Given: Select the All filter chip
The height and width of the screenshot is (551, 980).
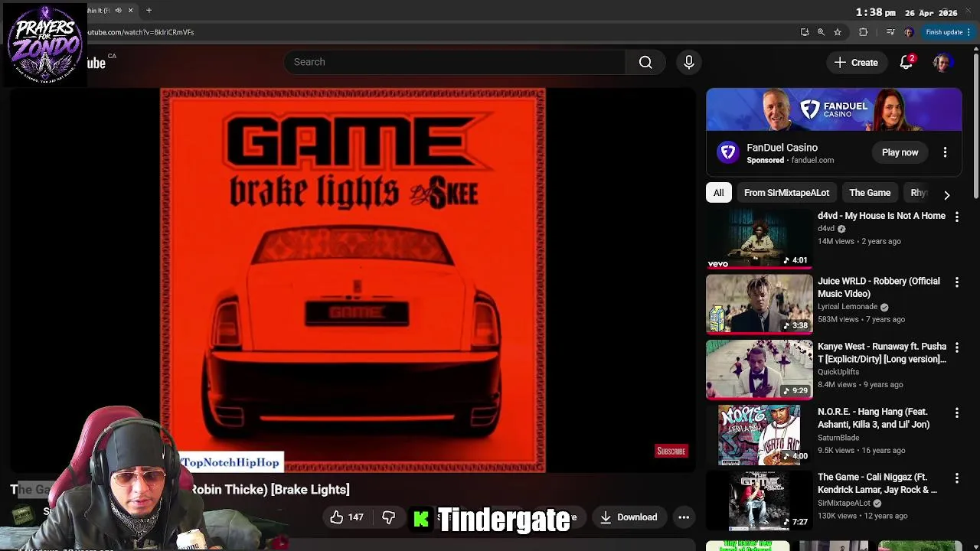Looking at the screenshot, I should pyautogui.click(x=718, y=193).
